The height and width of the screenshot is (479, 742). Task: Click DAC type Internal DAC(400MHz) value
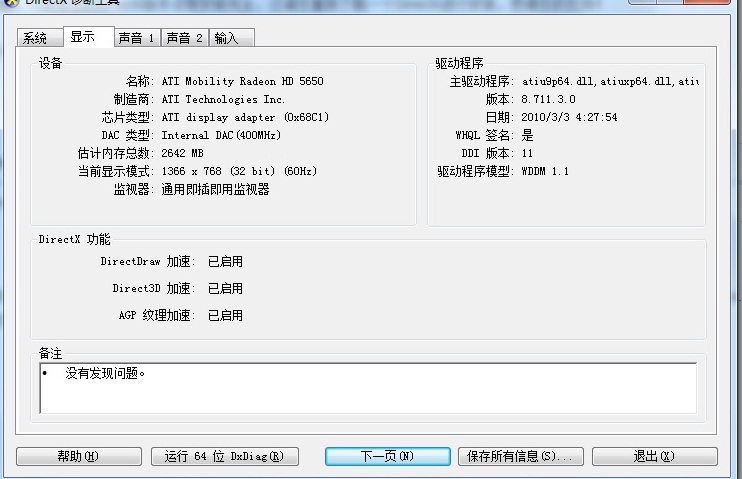point(221,135)
